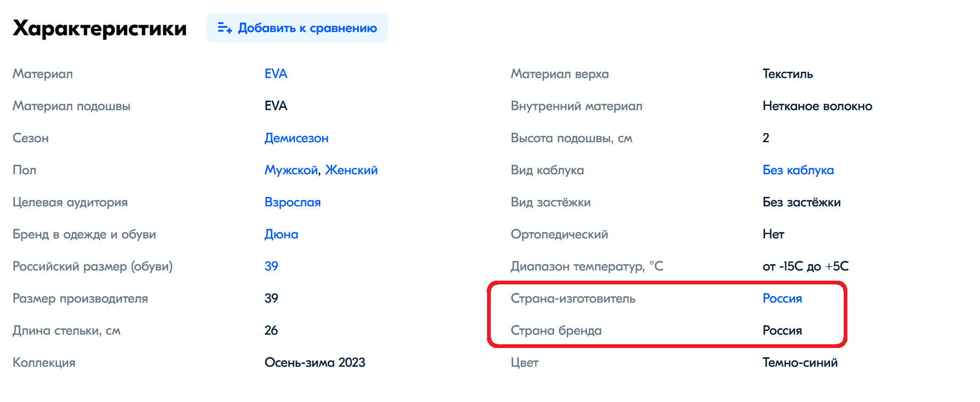Viewport: 980px width, 402px height.
Task: Open the Дюна brand link
Action: (x=281, y=234)
